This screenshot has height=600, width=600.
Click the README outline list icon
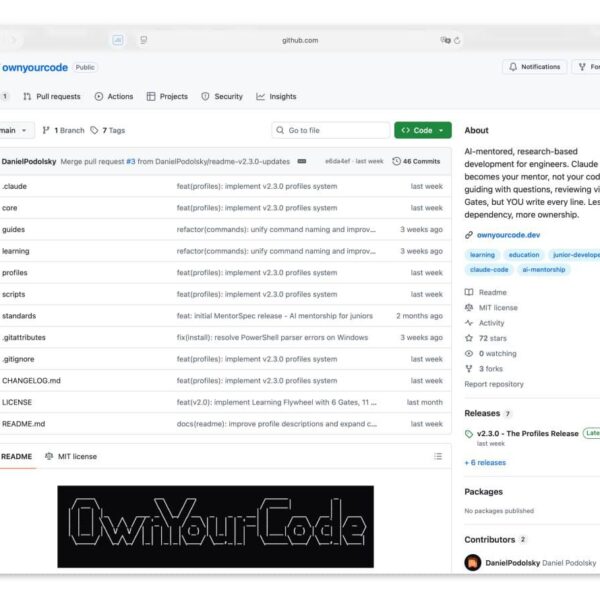[438, 457]
